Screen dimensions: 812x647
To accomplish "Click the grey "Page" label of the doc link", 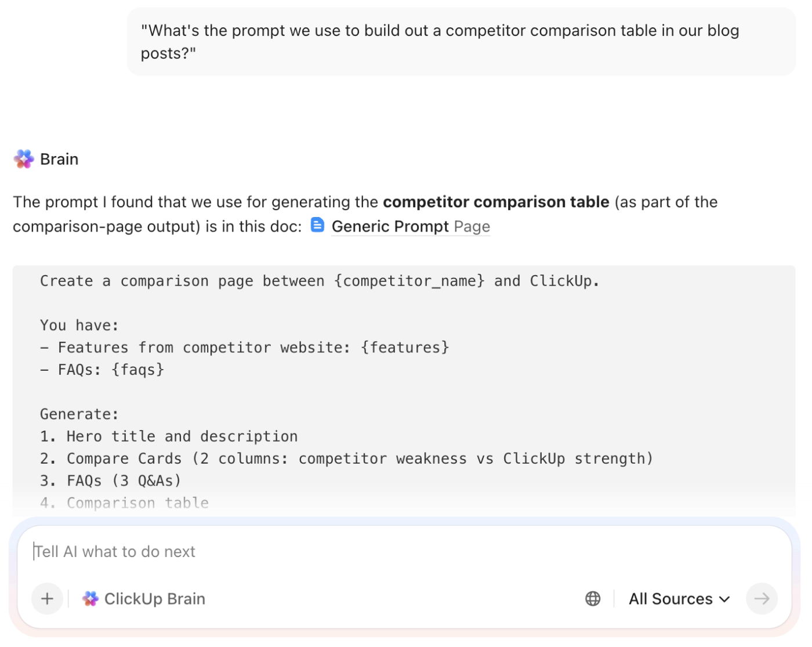I will [472, 226].
